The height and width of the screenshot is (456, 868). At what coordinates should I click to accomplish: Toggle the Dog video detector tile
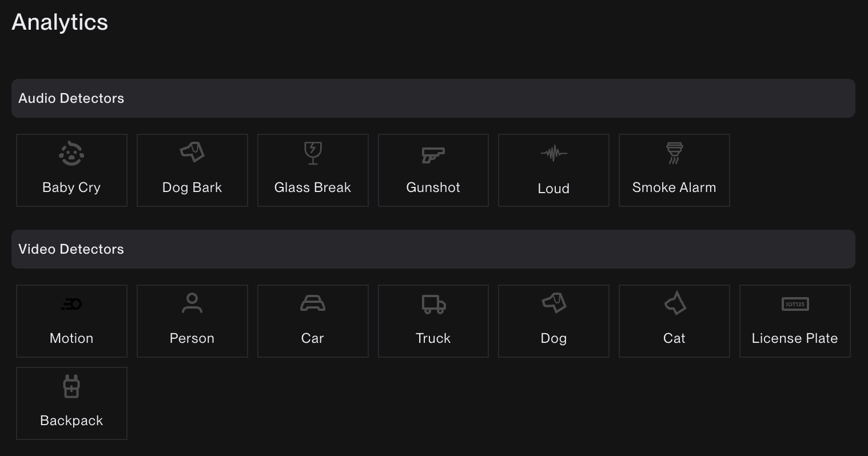point(554,321)
